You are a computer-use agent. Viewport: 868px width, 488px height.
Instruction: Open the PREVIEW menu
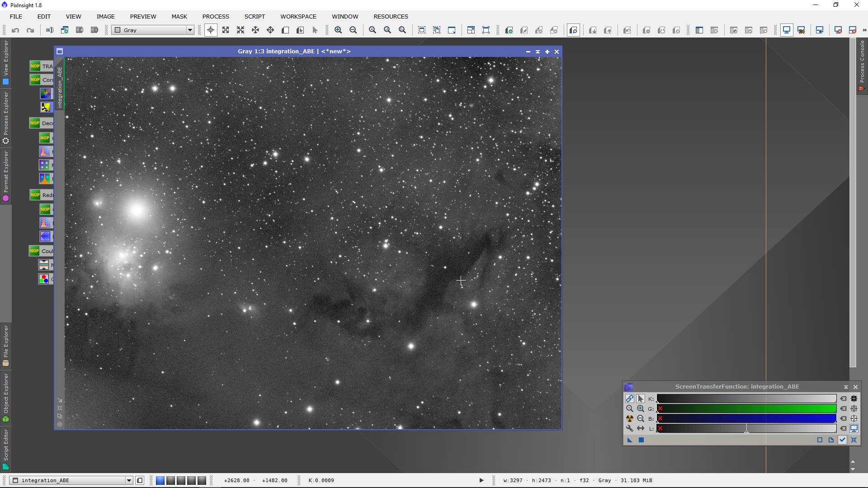pyautogui.click(x=143, y=16)
